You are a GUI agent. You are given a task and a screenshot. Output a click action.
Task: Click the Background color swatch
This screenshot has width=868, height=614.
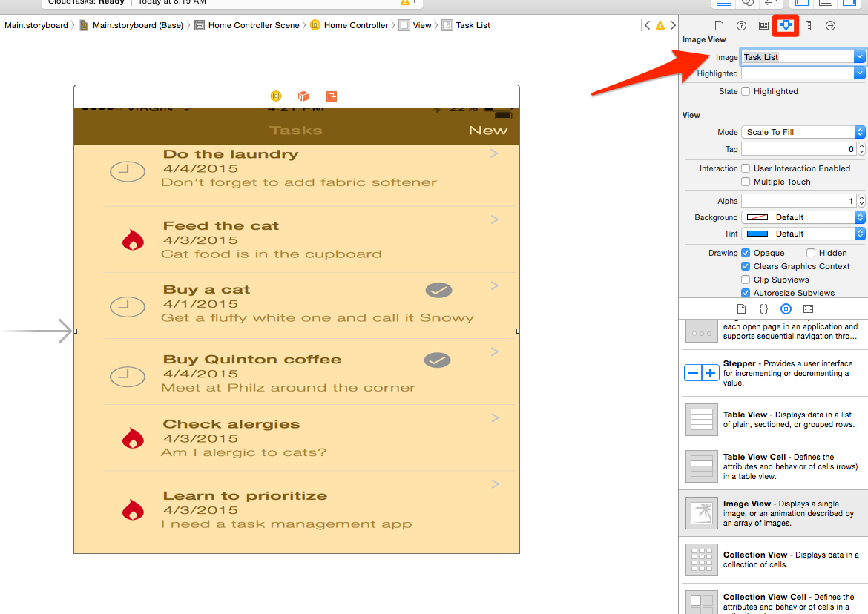(757, 217)
